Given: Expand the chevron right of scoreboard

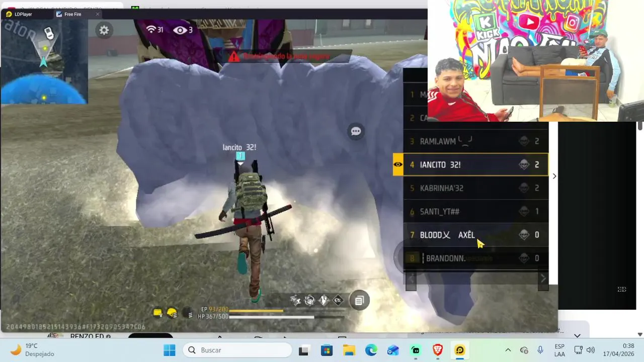Looking at the screenshot, I should point(554,176).
